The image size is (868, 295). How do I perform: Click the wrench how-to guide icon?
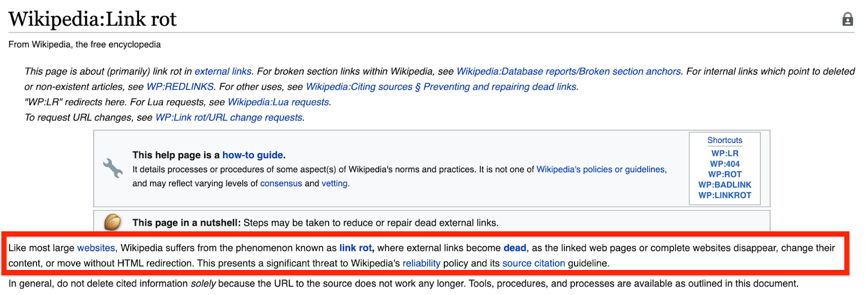(113, 168)
